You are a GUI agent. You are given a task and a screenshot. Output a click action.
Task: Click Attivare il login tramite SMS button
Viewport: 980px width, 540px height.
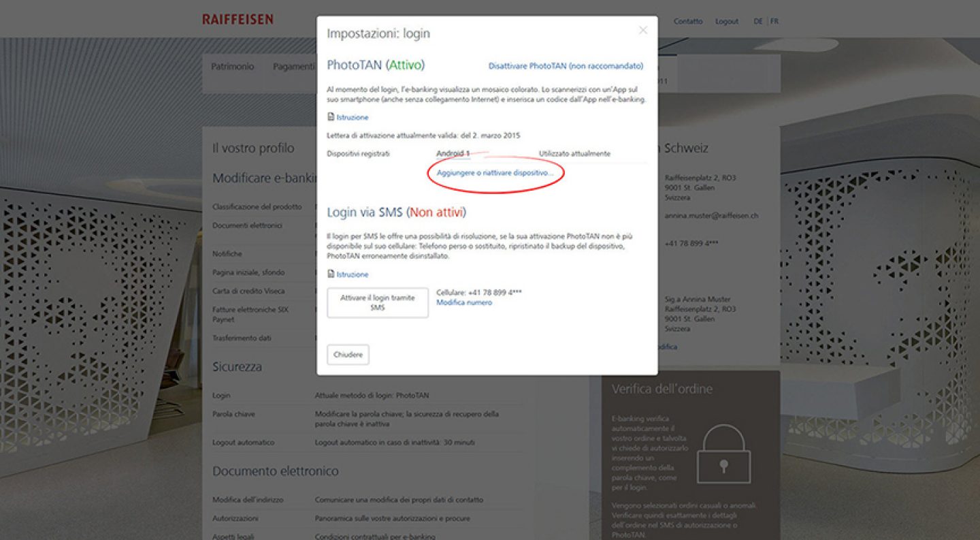coord(378,302)
